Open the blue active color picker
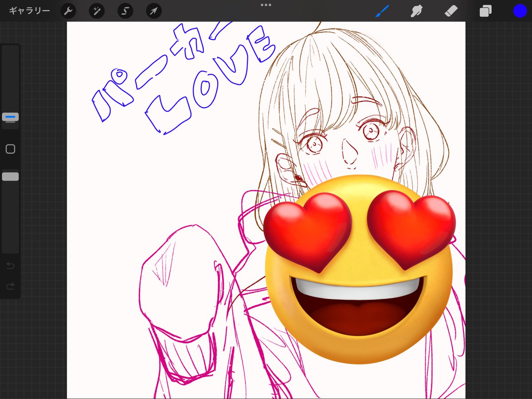This screenshot has height=399, width=532. click(x=520, y=11)
